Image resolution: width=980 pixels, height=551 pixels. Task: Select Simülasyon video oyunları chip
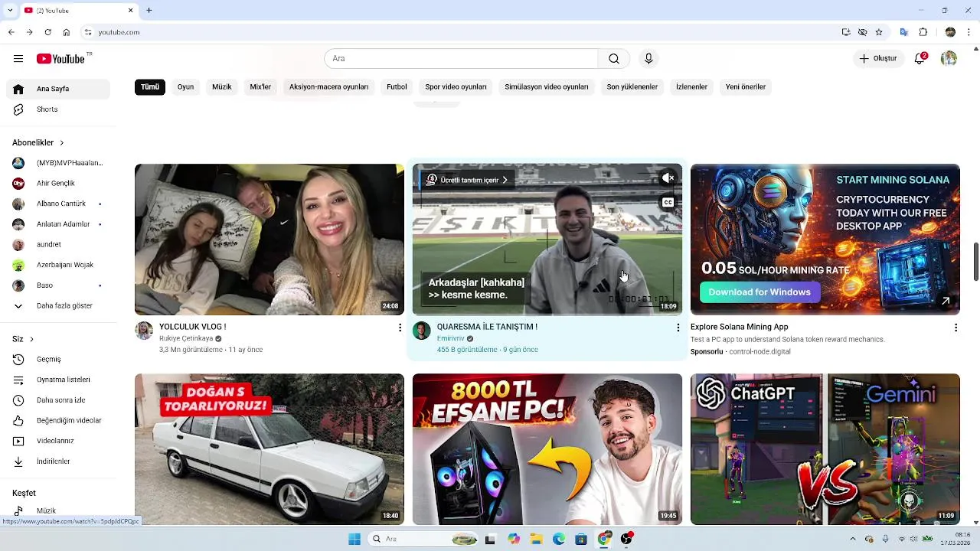tap(547, 87)
